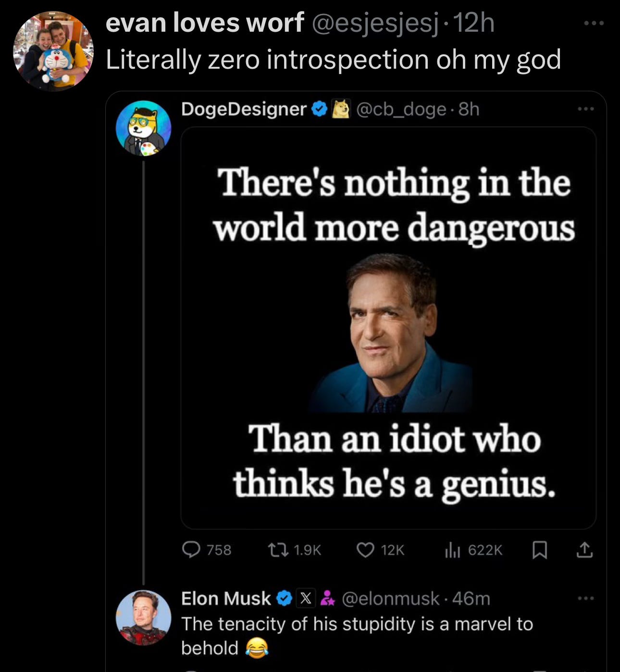The image size is (620, 672).
Task: Open more options menu on DogeDesigner's post
Action: point(586,110)
